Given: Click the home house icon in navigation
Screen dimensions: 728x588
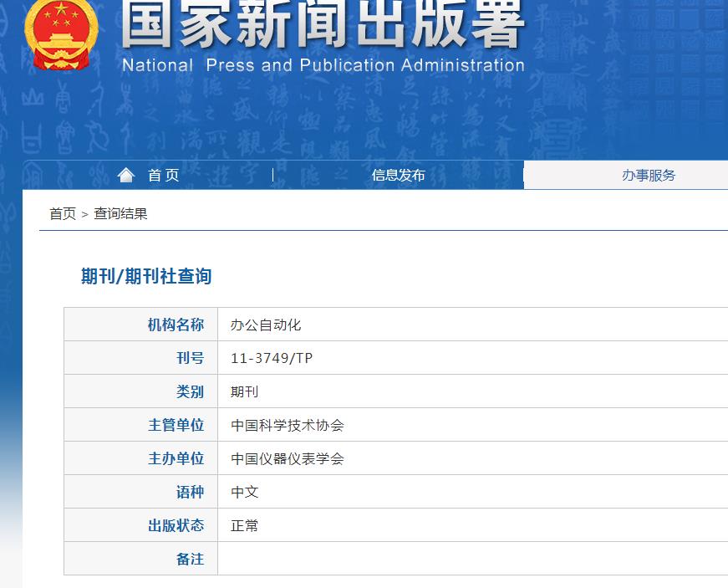Looking at the screenshot, I should coord(127,174).
